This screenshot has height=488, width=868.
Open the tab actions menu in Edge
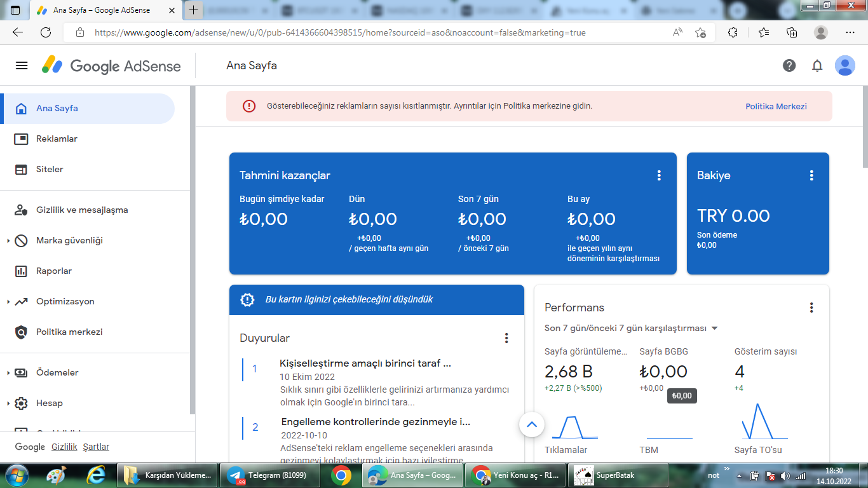pyautogui.click(x=15, y=10)
